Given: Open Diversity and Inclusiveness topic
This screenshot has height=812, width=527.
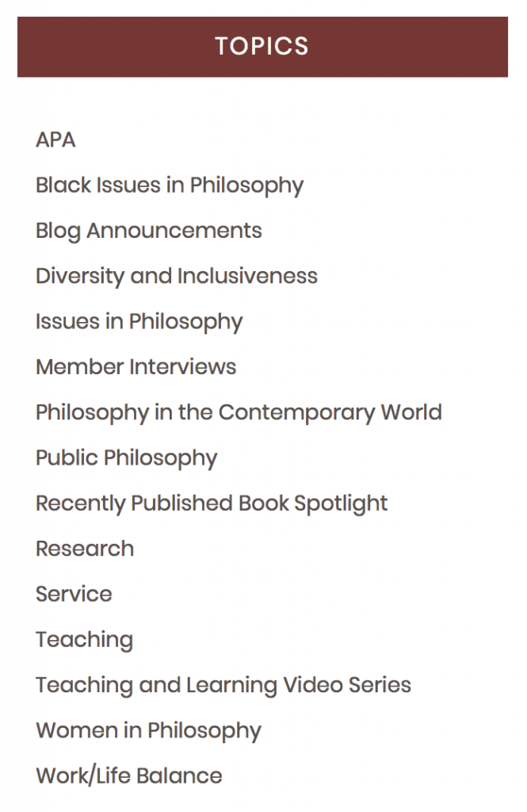Looking at the screenshot, I should [176, 276].
